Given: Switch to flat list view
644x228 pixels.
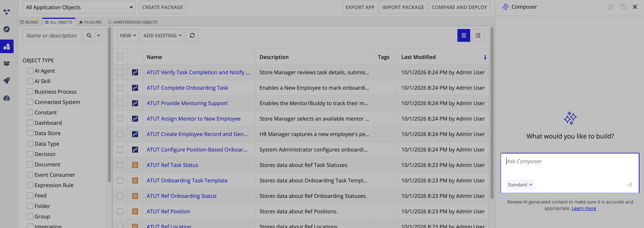Looking at the screenshot, I should click(464, 36).
